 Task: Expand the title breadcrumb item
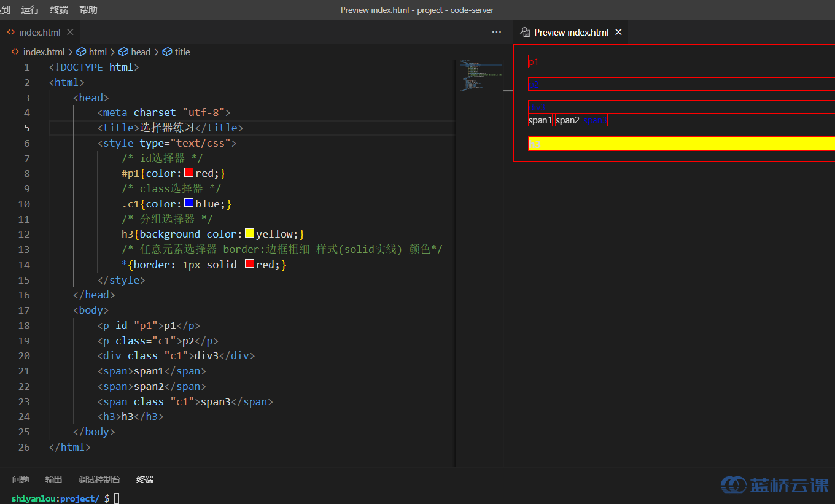coord(182,52)
